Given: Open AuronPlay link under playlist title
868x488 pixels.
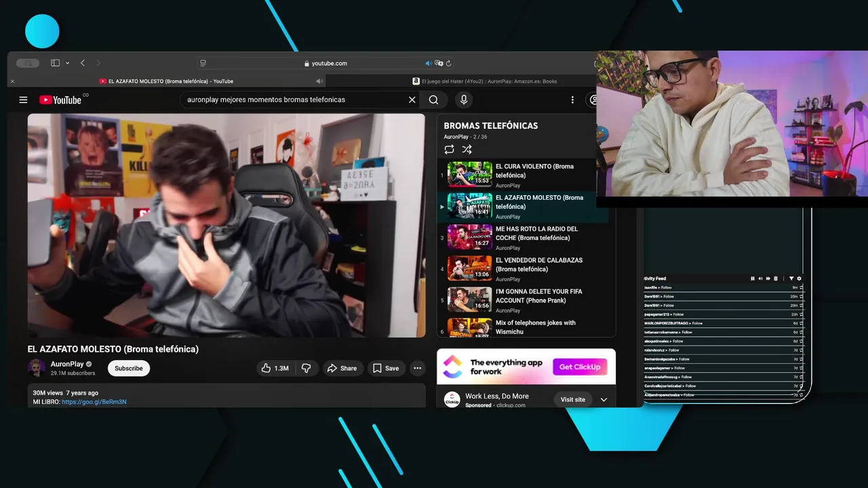Looking at the screenshot, I should (x=456, y=137).
